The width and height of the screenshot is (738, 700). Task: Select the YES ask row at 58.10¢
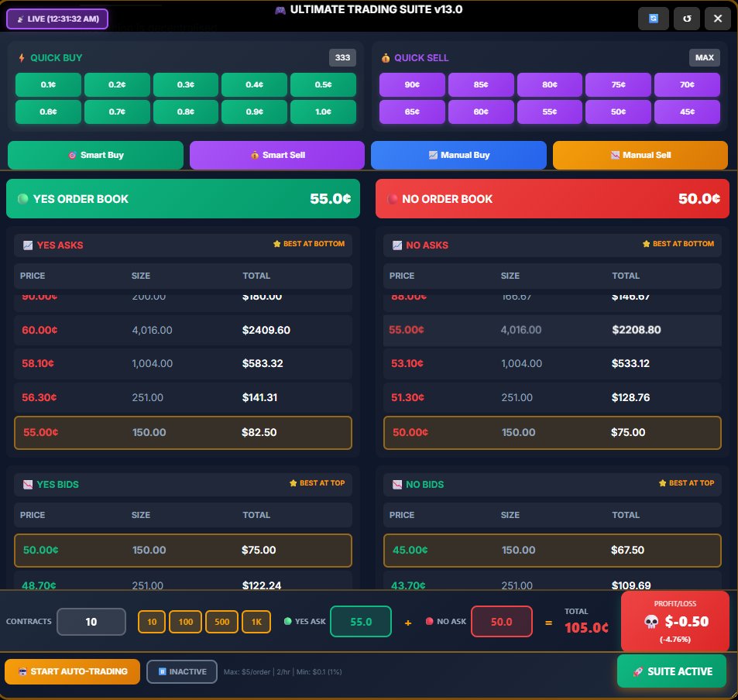click(183, 363)
